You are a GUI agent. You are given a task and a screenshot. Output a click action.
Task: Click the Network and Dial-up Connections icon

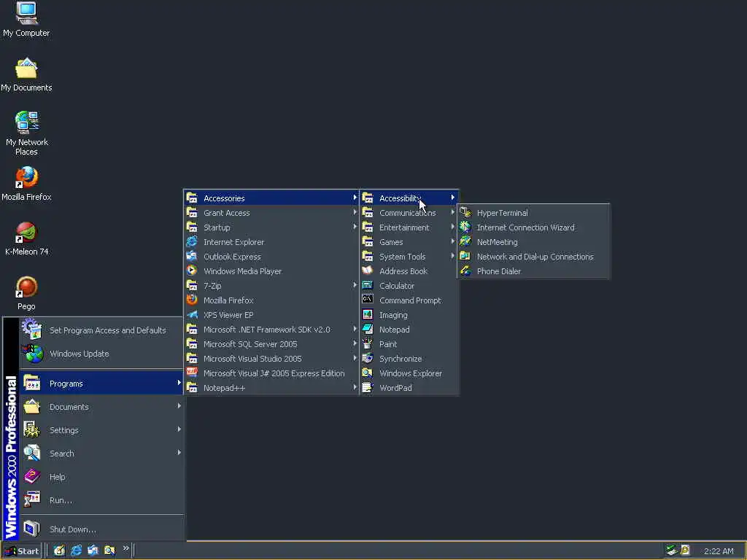coord(465,256)
